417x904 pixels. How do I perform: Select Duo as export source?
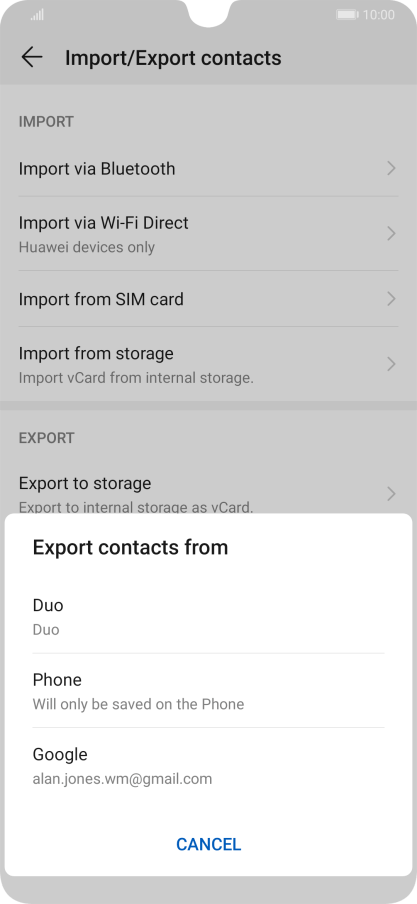pyautogui.click(x=208, y=616)
